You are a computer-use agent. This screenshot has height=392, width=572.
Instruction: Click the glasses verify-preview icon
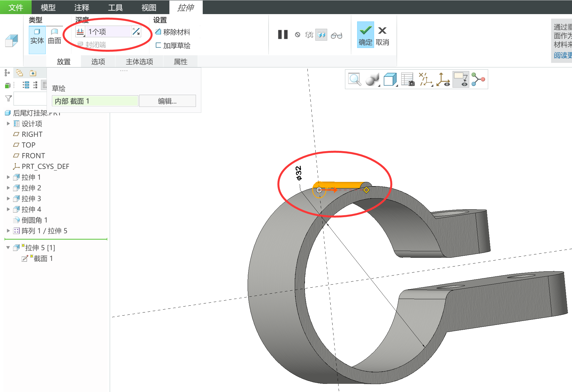[x=336, y=35]
